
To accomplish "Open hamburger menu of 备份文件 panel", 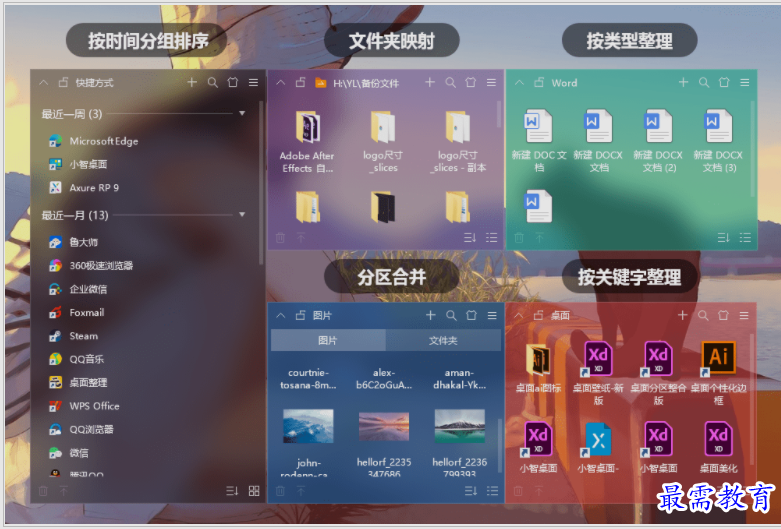I will point(492,82).
